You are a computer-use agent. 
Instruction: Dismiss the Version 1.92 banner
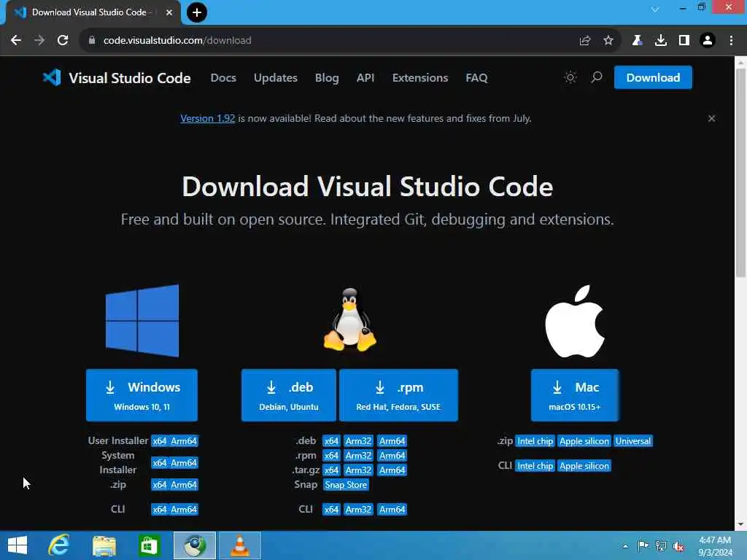click(712, 118)
